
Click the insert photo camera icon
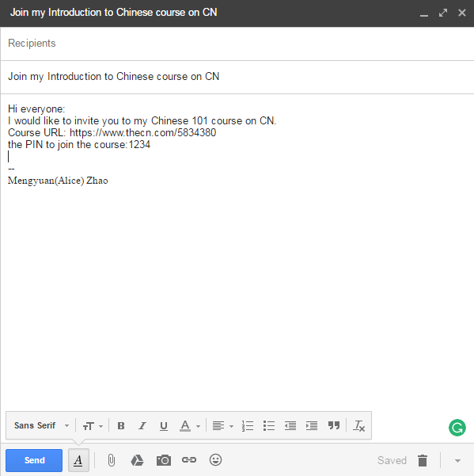[164, 460]
